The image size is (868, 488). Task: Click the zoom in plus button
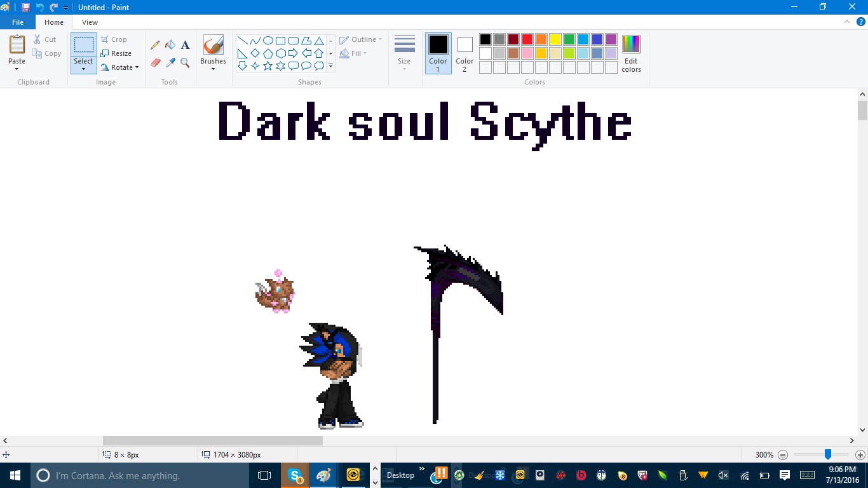tap(860, 455)
